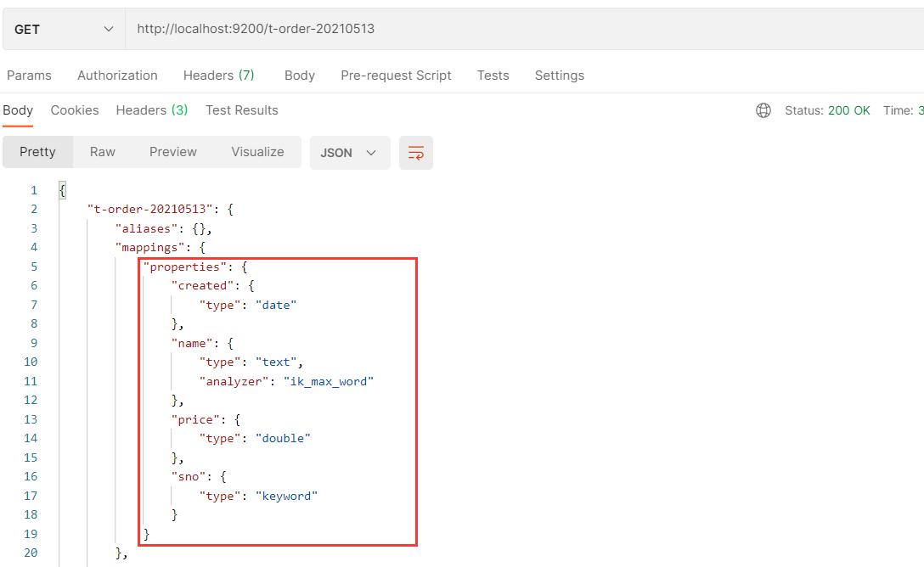Select the Visualize view
Image resolution: width=924 pixels, height=567 pixels.
pos(257,152)
